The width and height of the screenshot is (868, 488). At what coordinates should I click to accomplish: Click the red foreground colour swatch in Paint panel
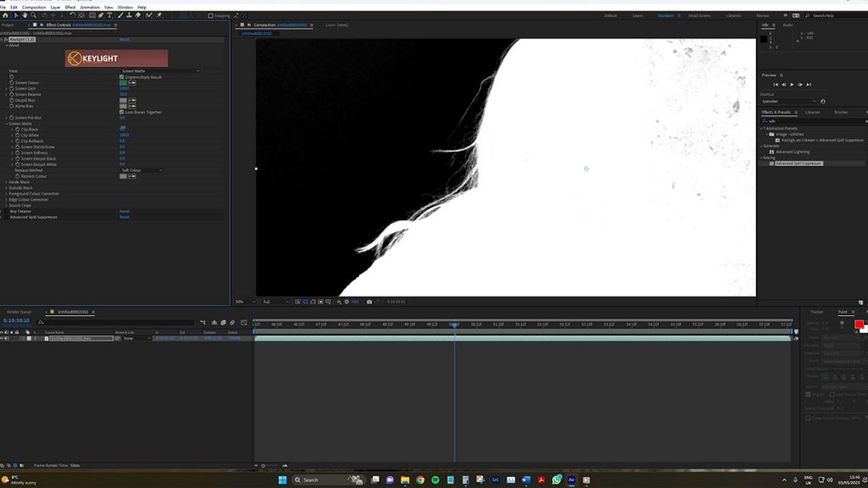click(x=859, y=324)
